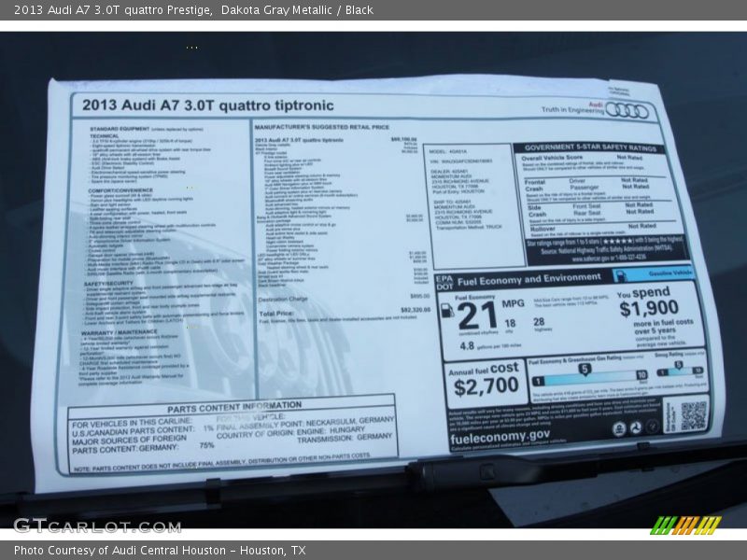Screen dimensions: 747x560
Task: Click the page title '2013 Audi A7 3.0T quattro Prestige'
Action: pyautogui.click(x=113, y=10)
